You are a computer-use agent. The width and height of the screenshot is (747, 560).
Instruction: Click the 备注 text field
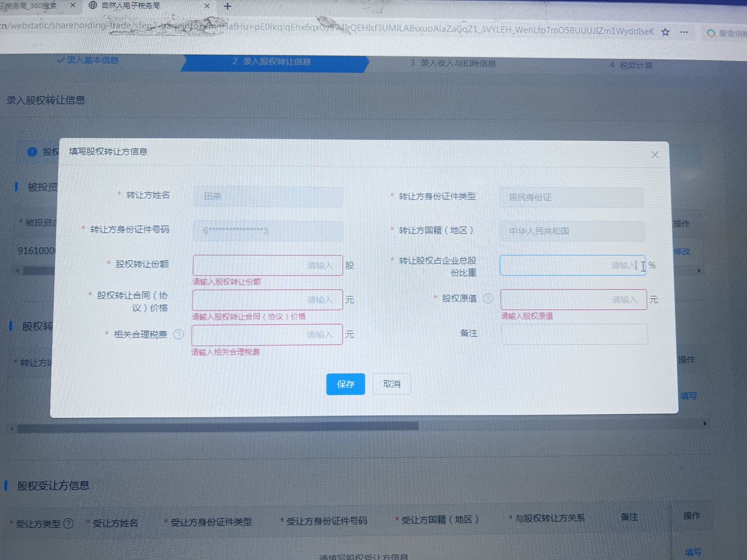(574, 334)
